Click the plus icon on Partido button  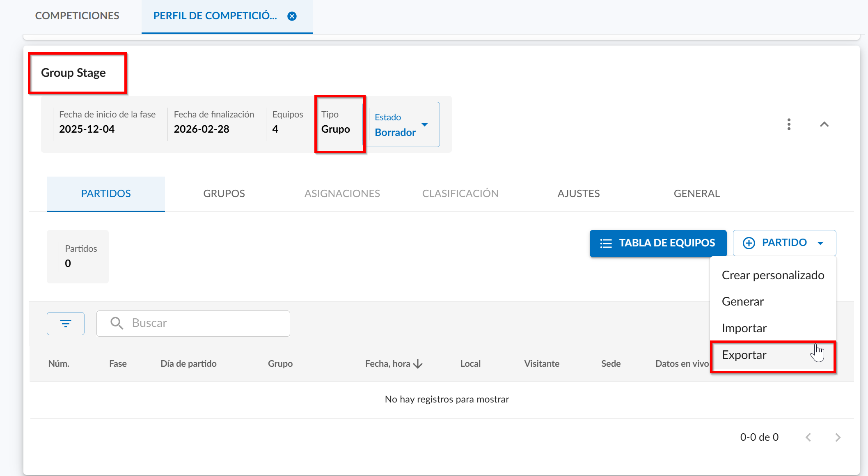click(749, 243)
